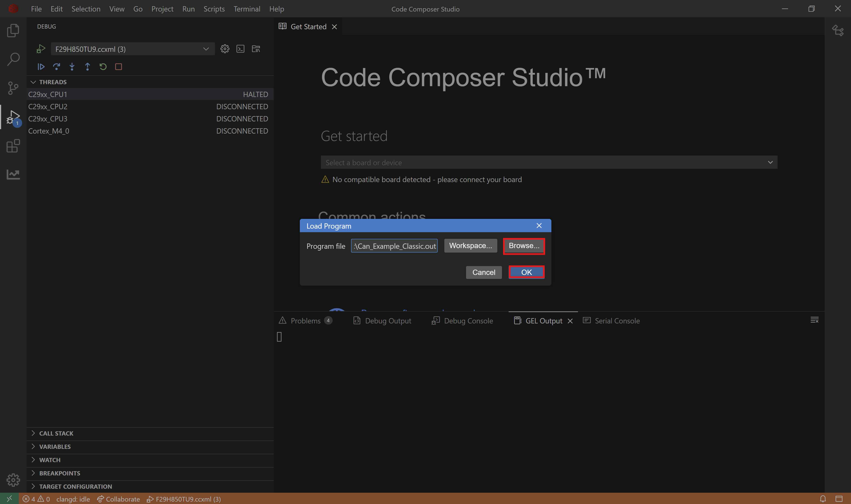Screen dimensions: 851x504
Task: Click the Step Over debug icon
Action: (x=57, y=66)
